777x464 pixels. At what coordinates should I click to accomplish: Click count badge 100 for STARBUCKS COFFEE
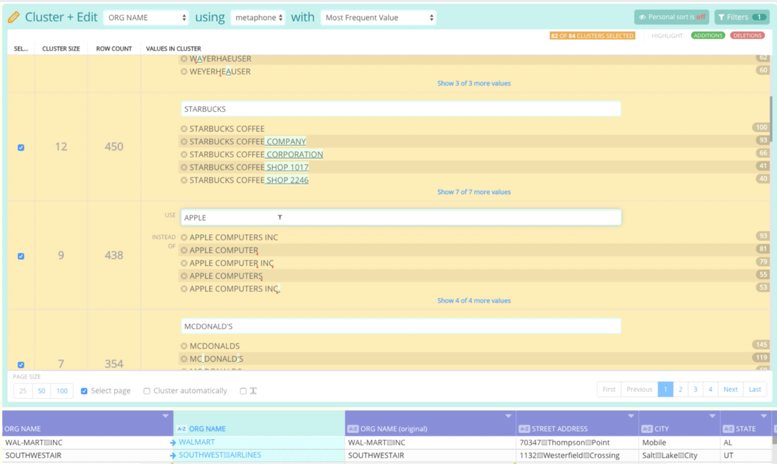coord(761,127)
